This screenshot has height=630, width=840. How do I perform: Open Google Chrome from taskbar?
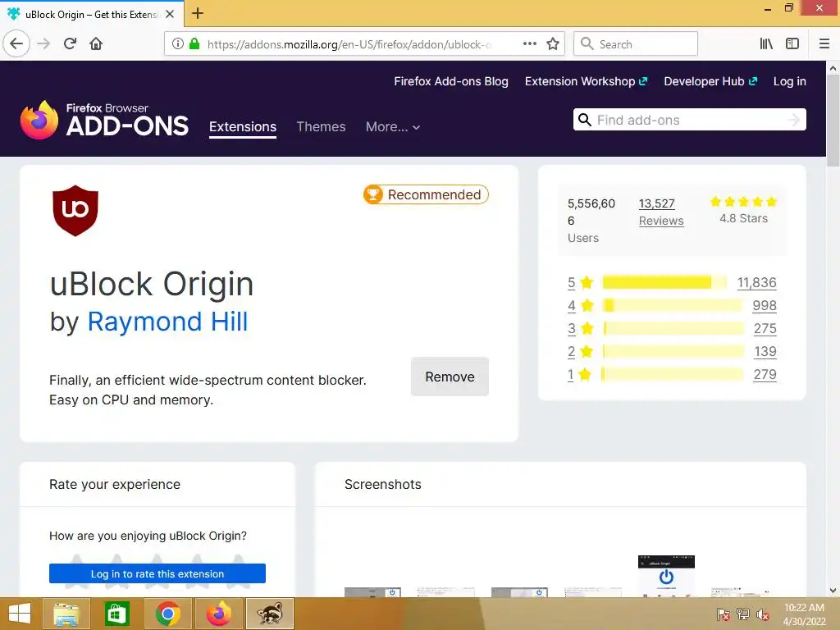click(x=167, y=614)
